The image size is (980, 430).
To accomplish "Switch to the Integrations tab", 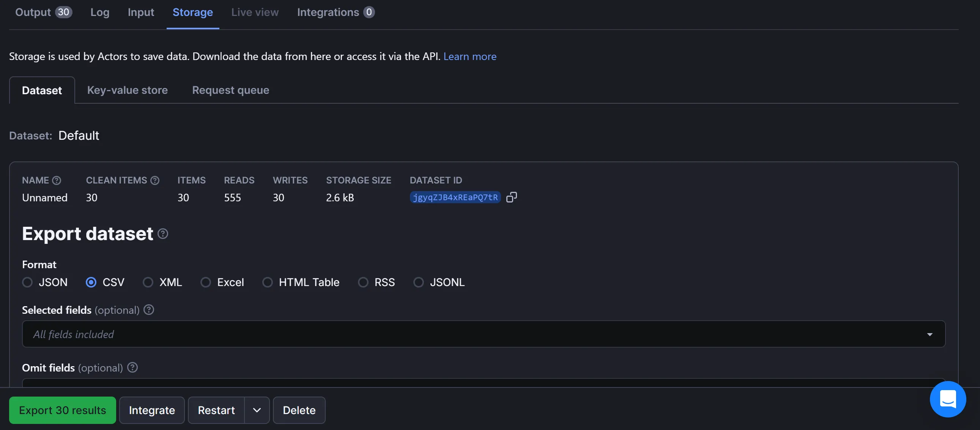I will coord(336,12).
